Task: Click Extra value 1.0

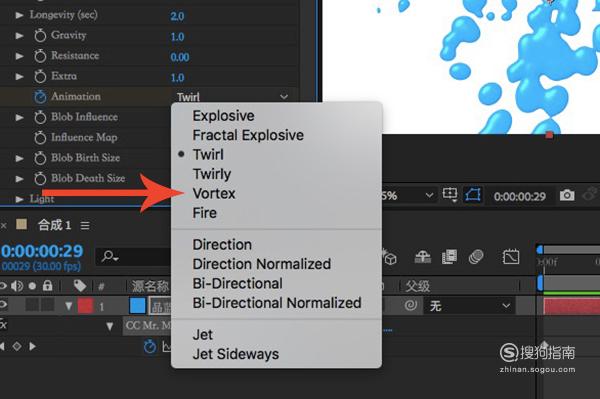Action: pos(177,78)
